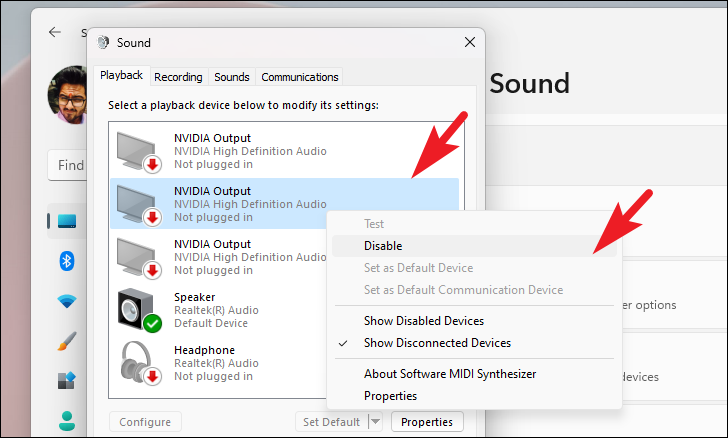Screen dimensions: 728x438
Task: Close the Sound dialog
Action: click(470, 42)
